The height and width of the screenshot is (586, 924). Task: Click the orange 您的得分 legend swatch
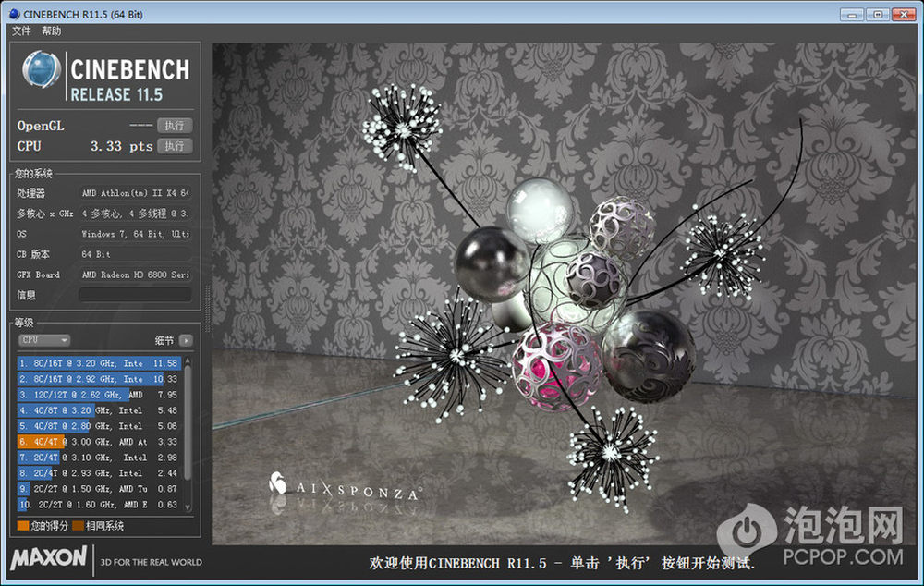(23, 525)
